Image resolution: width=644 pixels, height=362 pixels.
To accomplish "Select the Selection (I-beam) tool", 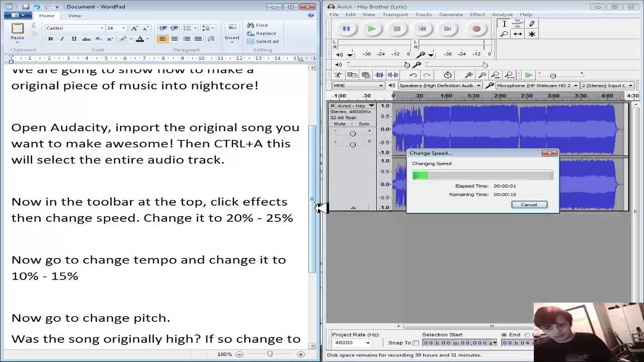I will (504, 24).
